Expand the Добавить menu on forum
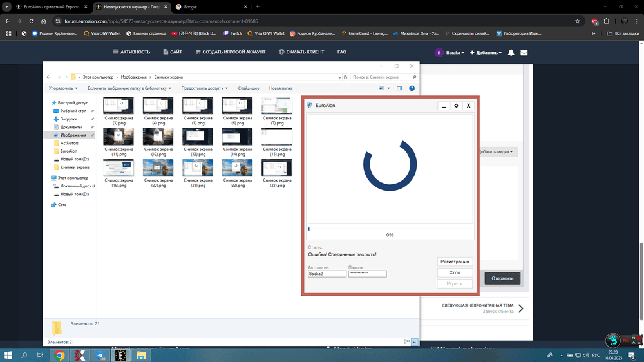This screenshot has width=644, height=362. [x=487, y=52]
